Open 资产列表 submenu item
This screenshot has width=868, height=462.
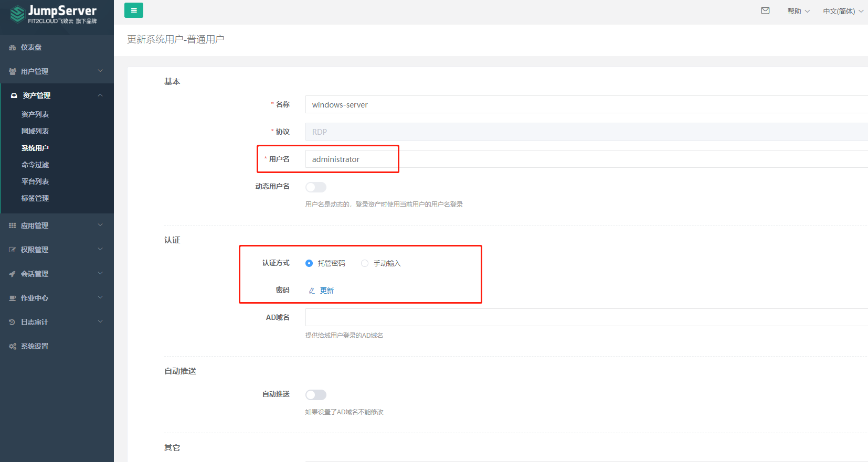pyautogui.click(x=35, y=114)
